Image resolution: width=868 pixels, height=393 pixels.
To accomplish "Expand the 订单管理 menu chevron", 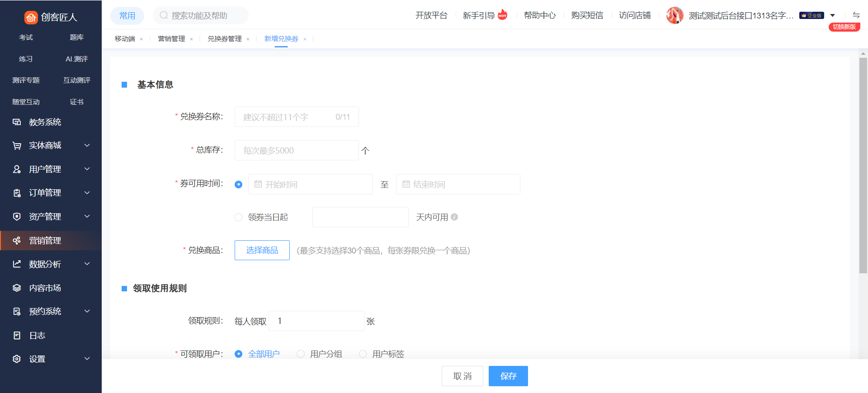I will click(x=87, y=192).
